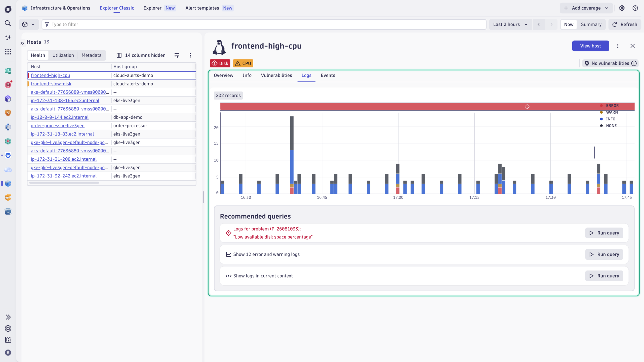Open the apps grid launcher icon

(x=8, y=52)
